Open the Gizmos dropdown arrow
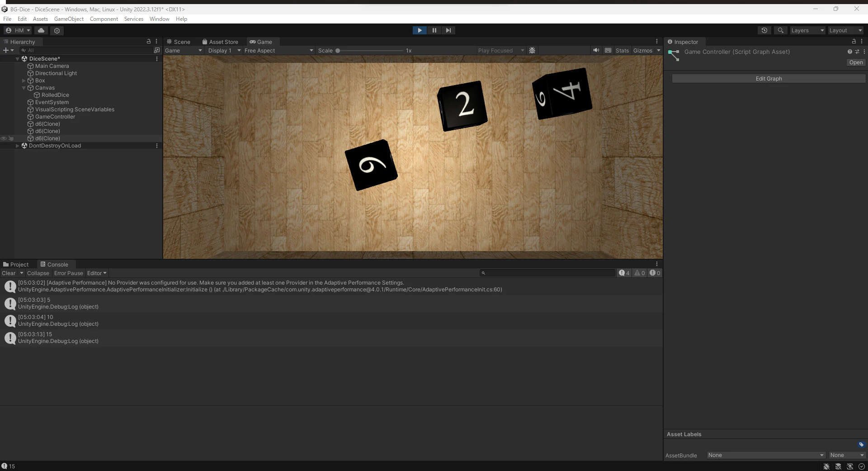 coord(659,50)
